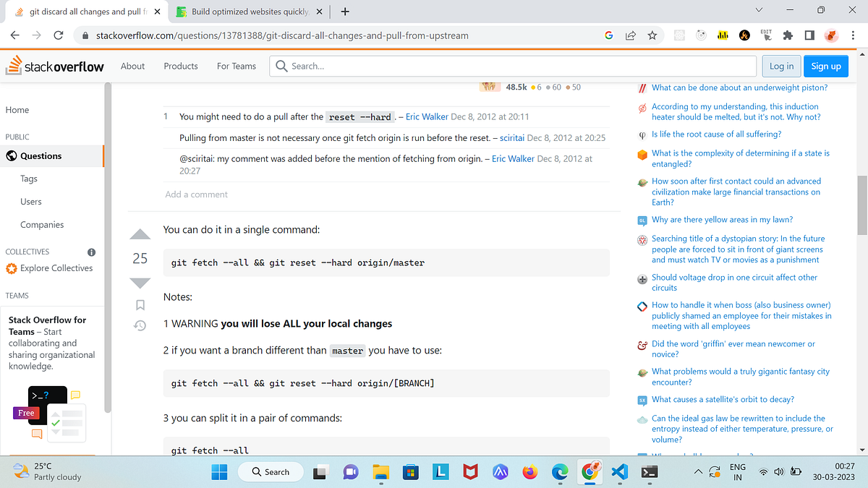The height and width of the screenshot is (488, 868).
Task: Open sciritai's user profile link
Action: 512,137
